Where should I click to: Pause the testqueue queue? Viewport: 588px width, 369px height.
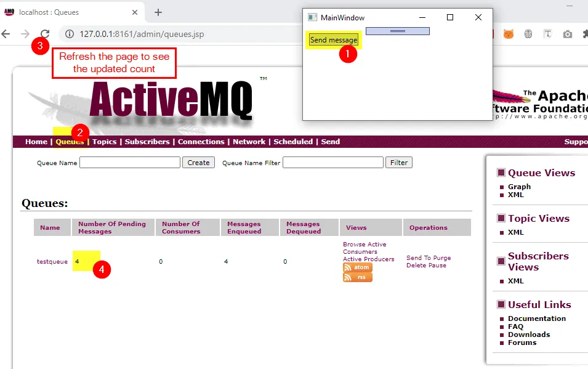437,266
